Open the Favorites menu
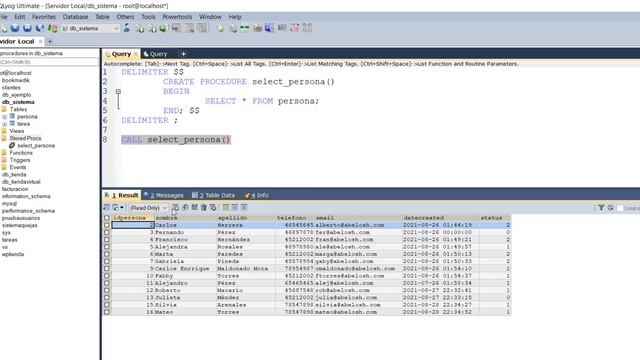Viewport: 640px width, 360px height. (x=44, y=17)
